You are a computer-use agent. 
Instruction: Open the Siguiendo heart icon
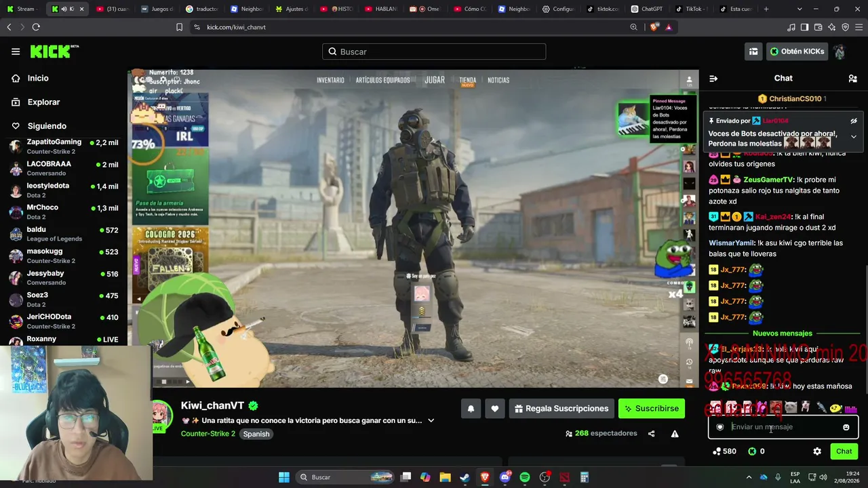pyautogui.click(x=16, y=126)
